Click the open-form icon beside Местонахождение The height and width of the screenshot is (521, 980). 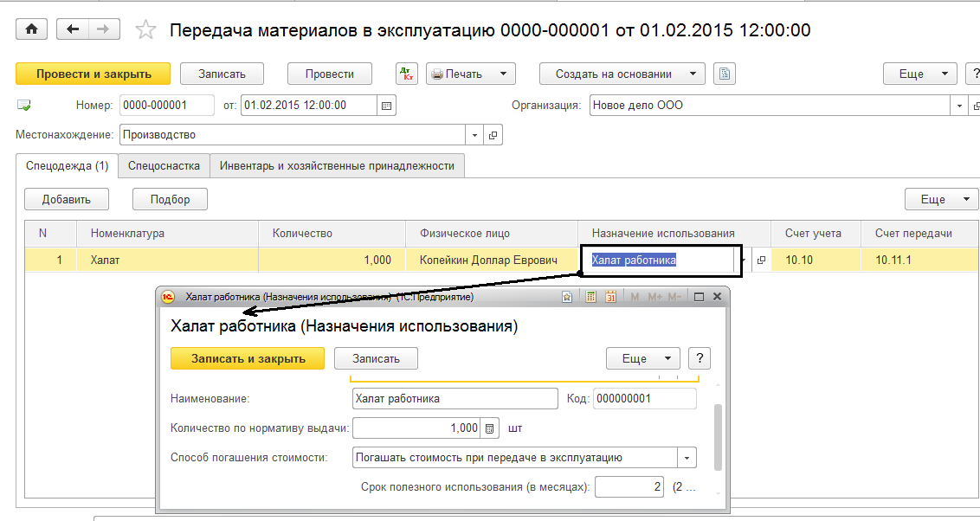(x=493, y=135)
